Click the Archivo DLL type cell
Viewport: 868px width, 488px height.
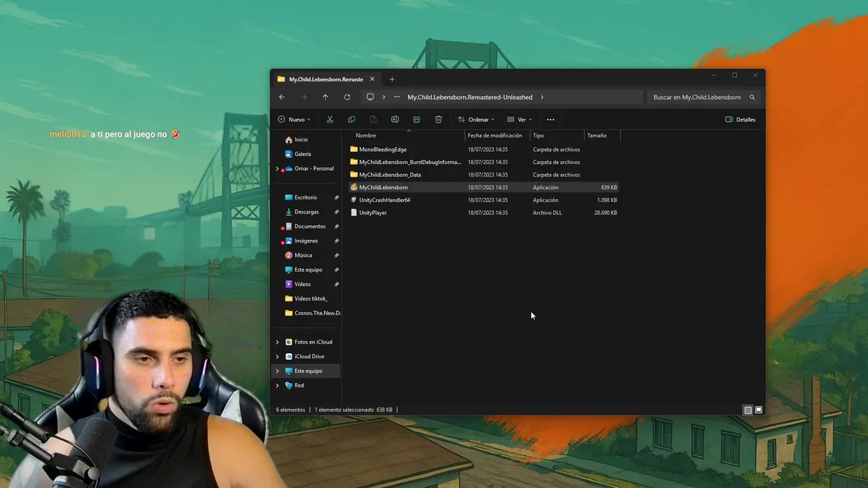[x=547, y=213]
